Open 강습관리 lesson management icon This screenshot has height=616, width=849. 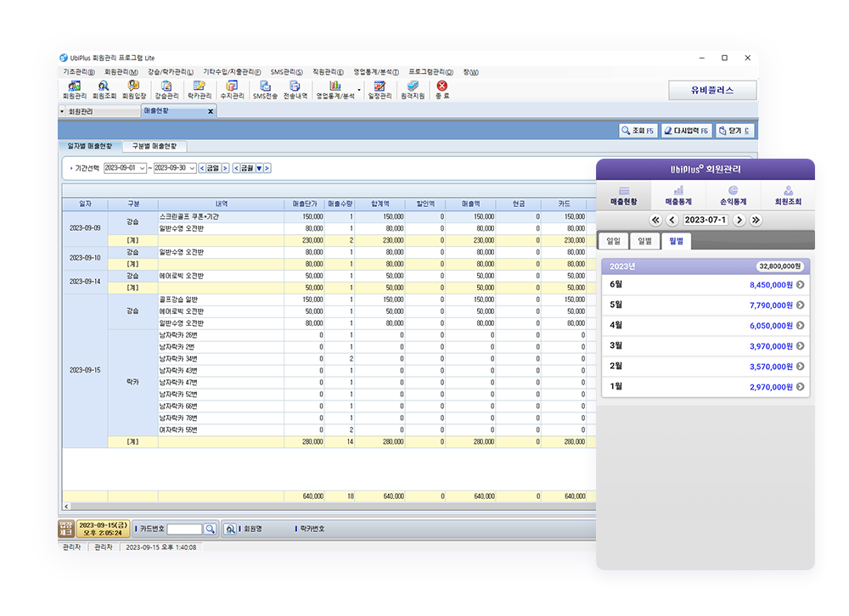pos(166,90)
